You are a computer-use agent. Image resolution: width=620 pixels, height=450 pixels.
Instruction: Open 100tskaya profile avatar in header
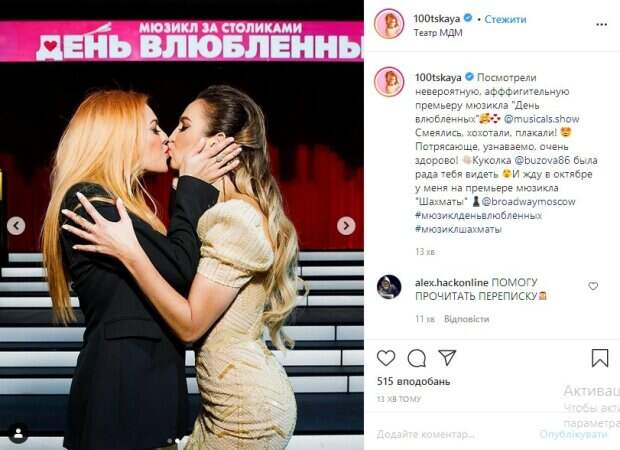389,24
